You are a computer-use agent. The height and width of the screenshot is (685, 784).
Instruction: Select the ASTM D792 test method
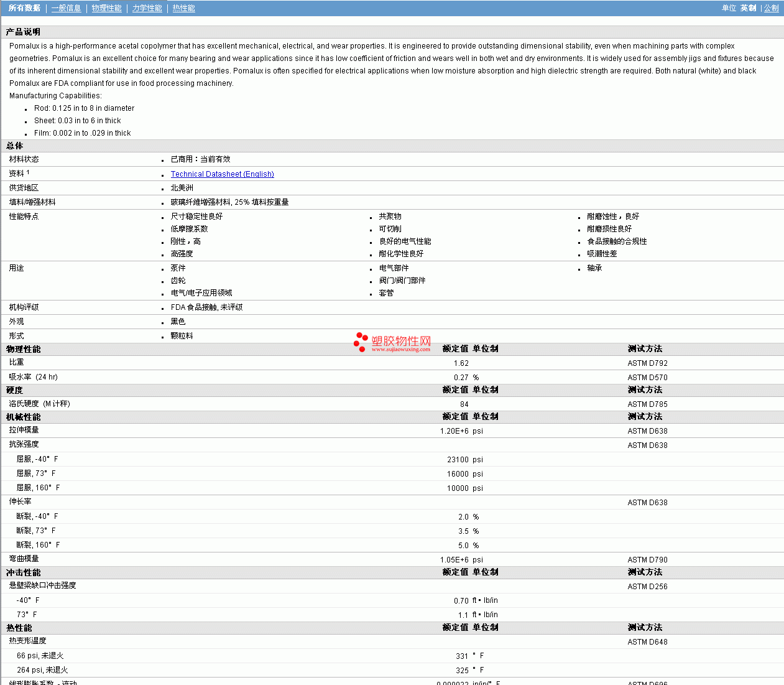648,363
